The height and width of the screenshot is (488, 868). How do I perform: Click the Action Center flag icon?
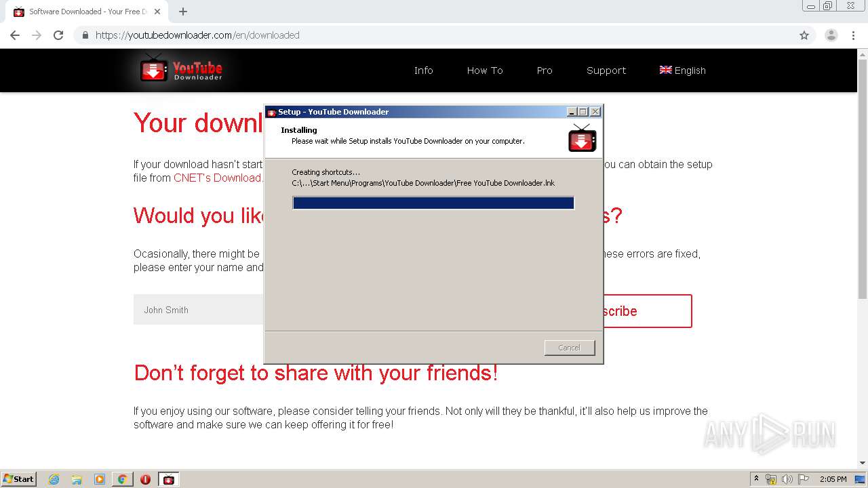[804, 479]
